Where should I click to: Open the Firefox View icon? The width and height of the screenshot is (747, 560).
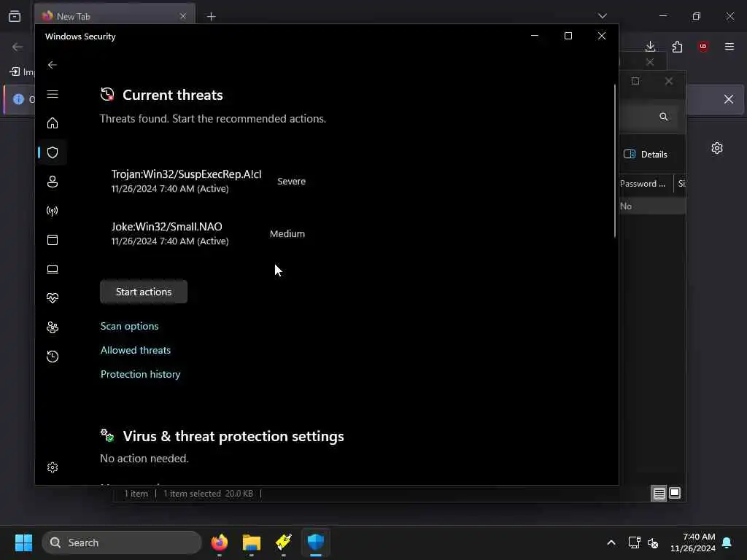(15, 16)
